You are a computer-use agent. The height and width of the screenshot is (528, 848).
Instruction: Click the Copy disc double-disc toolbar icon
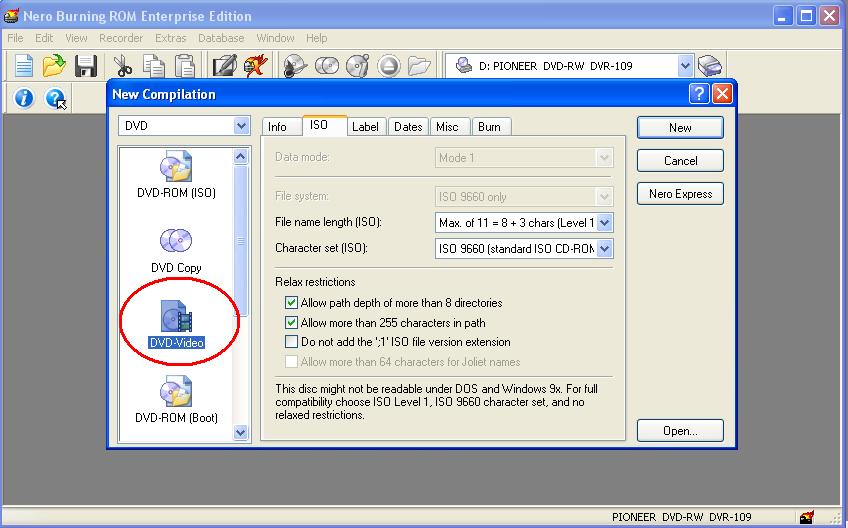tap(327, 66)
